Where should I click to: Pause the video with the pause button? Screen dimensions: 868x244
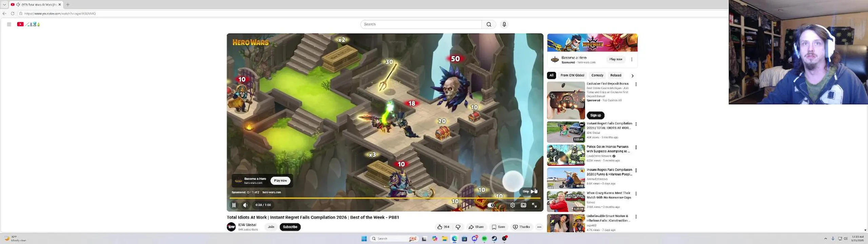234,205
